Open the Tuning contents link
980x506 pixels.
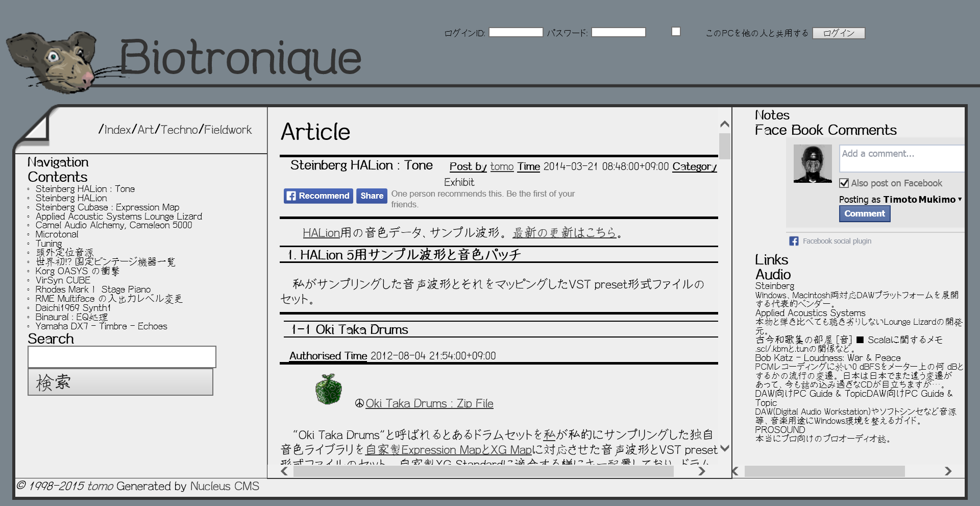[x=48, y=244]
